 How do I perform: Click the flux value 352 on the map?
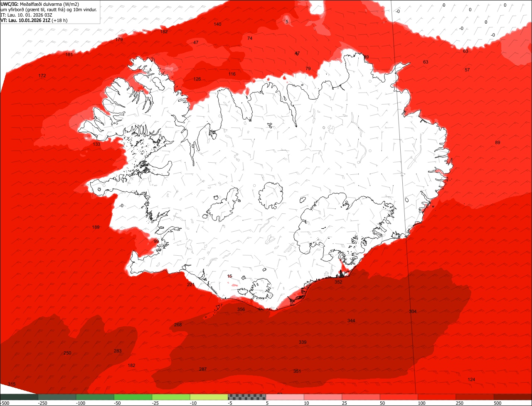338,282
